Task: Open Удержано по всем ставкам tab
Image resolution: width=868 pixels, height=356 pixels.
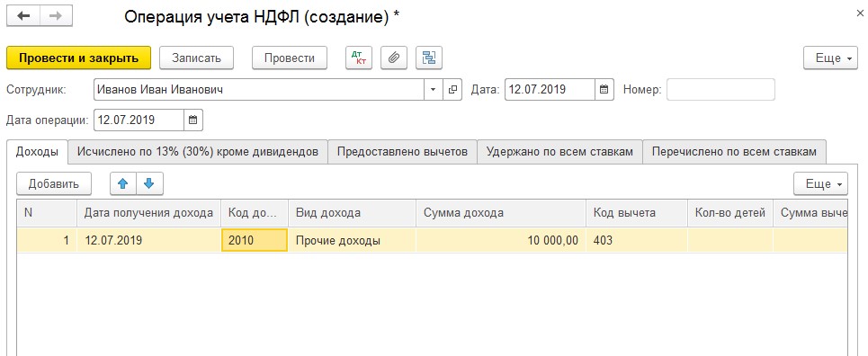Action: pyautogui.click(x=559, y=152)
